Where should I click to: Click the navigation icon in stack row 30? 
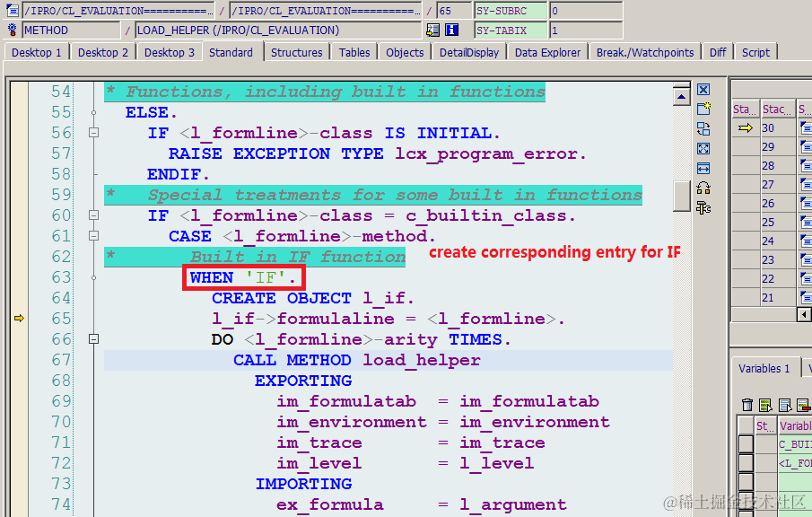click(x=806, y=127)
